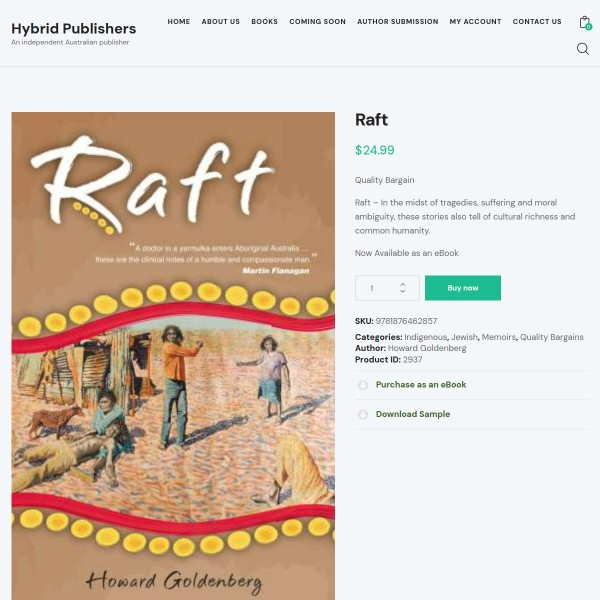This screenshot has height=600, width=600.
Task: Open the shopping cart icon
Action: pos(585,23)
